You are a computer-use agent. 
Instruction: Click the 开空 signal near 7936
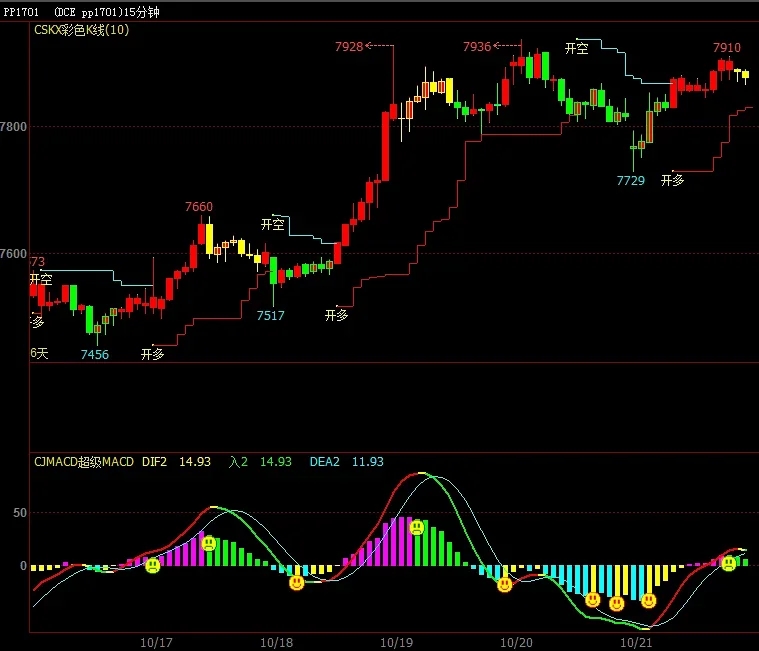(x=577, y=48)
